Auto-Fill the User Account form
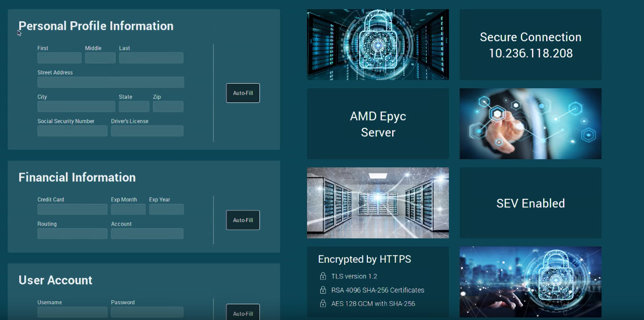Image resolution: width=644 pixels, height=320 pixels. click(243, 312)
